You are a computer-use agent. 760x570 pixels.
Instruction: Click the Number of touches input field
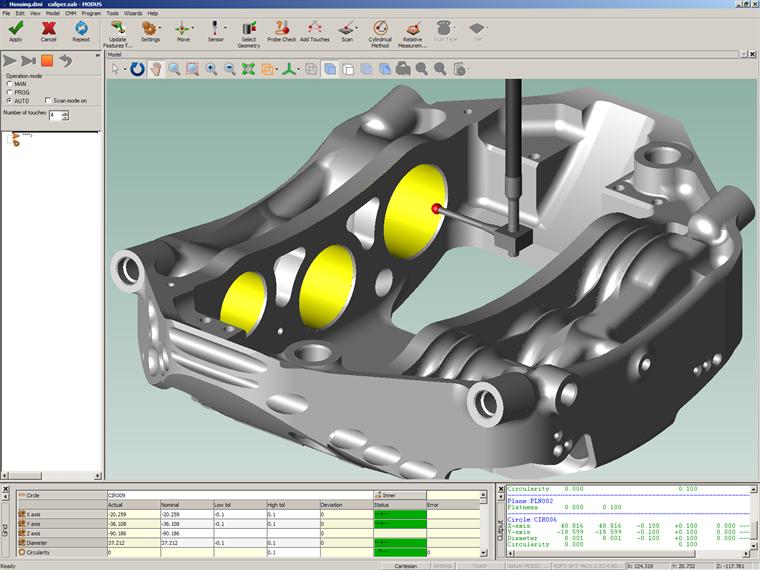coord(54,115)
